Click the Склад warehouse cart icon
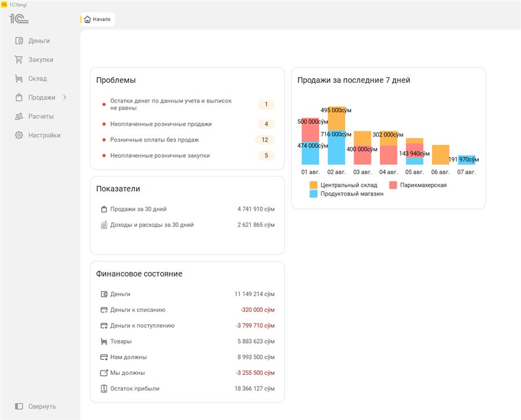 click(19, 78)
